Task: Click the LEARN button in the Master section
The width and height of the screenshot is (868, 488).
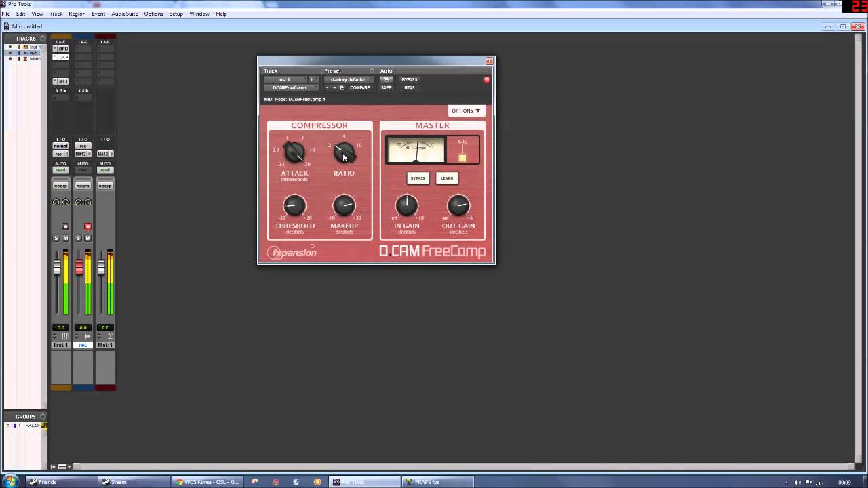Action: tap(447, 178)
